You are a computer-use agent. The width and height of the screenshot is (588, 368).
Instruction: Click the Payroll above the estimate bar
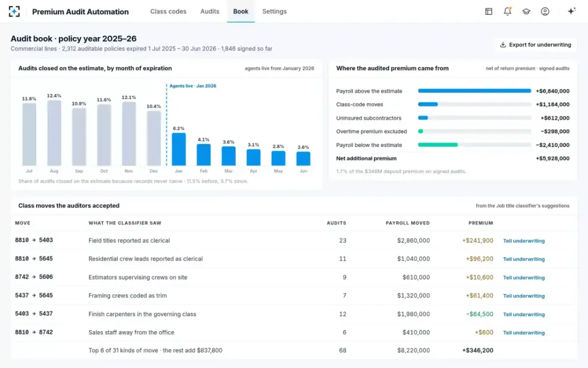474,91
